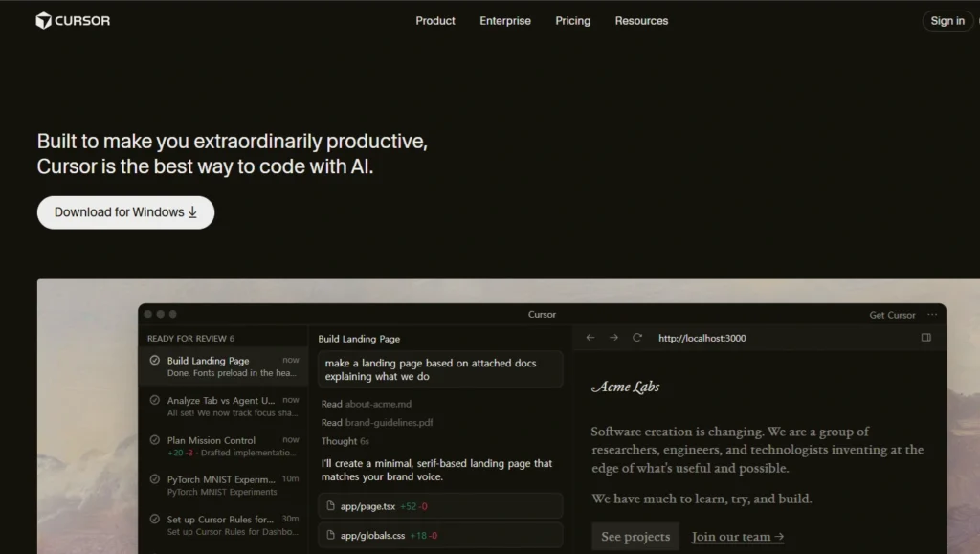980x554 pixels.
Task: Click forward arrow in preview browser
Action: point(613,337)
